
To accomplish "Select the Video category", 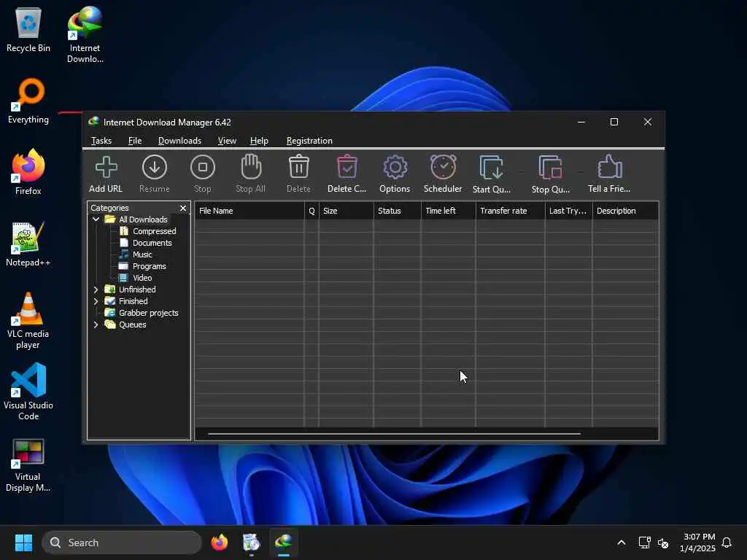I will [x=142, y=278].
